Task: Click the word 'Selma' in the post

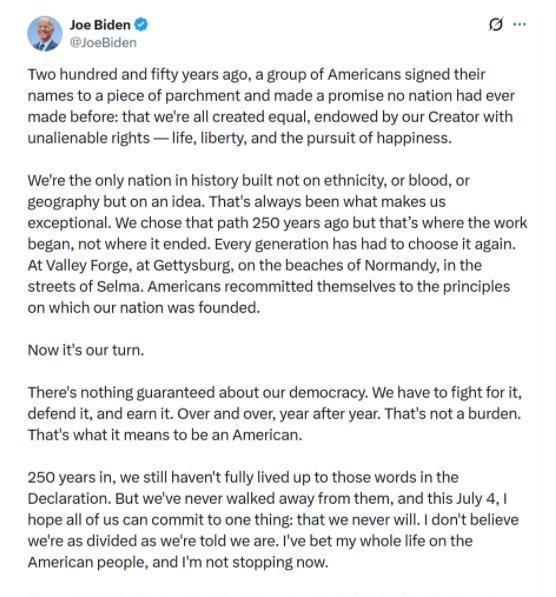Action: click(120, 286)
